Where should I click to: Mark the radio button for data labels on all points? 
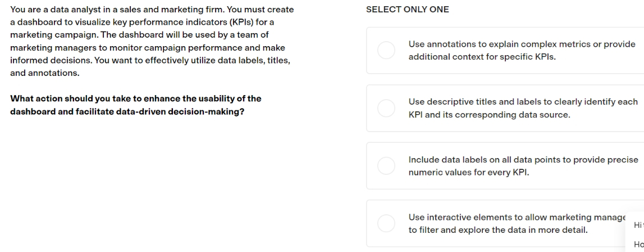[386, 165]
